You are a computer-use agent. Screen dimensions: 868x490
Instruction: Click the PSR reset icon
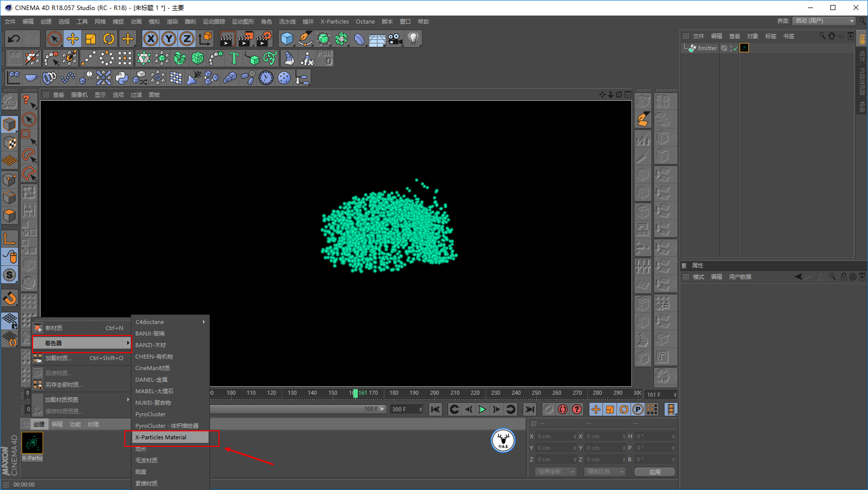(325, 58)
